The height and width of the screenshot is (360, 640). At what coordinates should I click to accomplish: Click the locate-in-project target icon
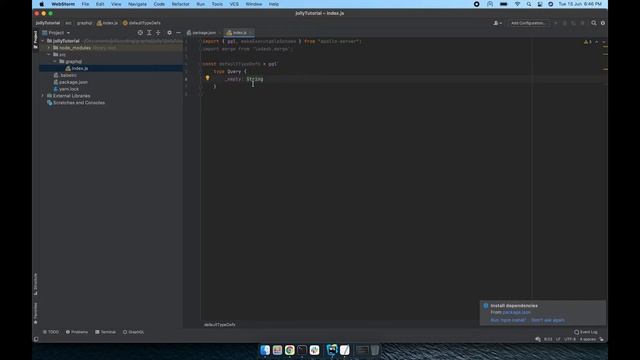point(140,33)
